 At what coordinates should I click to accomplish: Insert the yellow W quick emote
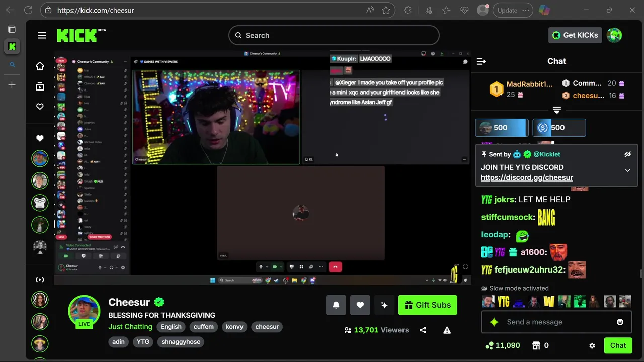pyautogui.click(x=549, y=302)
